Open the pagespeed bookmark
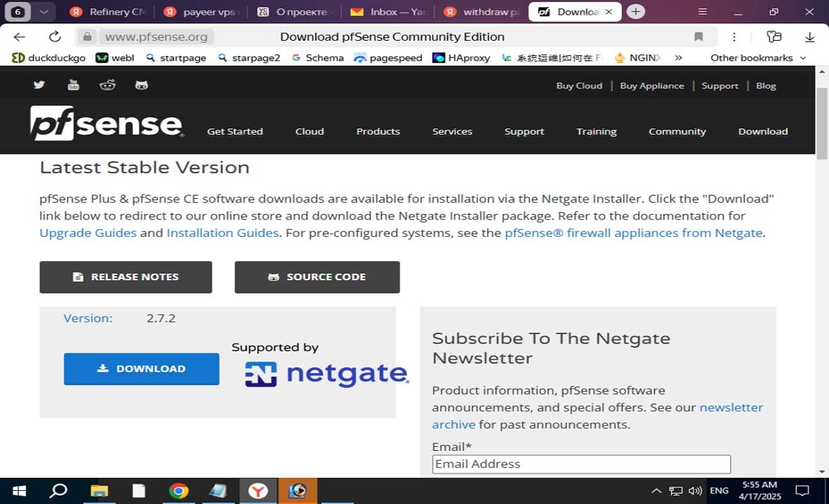Screen dimensions: 829x504 (x=388, y=58)
